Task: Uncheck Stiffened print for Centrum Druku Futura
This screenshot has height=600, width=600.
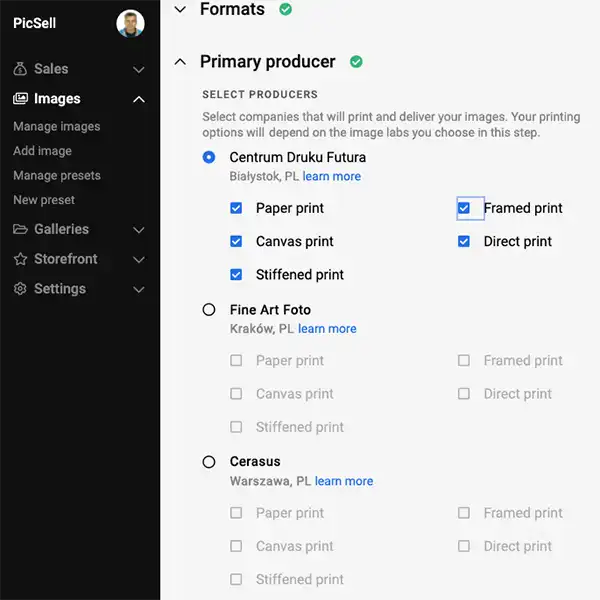Action: (x=236, y=275)
